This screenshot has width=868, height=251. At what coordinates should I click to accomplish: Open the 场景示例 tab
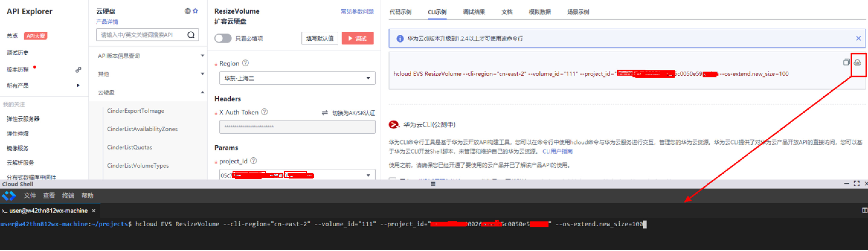tap(578, 12)
